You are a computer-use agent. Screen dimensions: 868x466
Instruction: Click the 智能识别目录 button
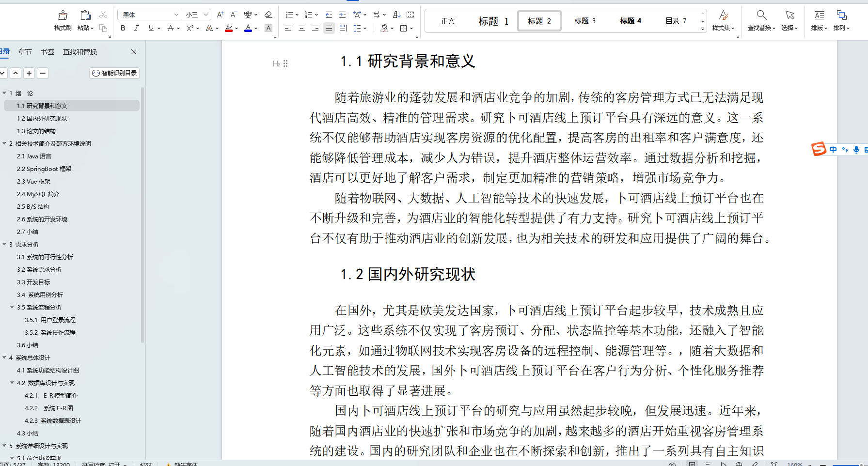[x=114, y=73]
